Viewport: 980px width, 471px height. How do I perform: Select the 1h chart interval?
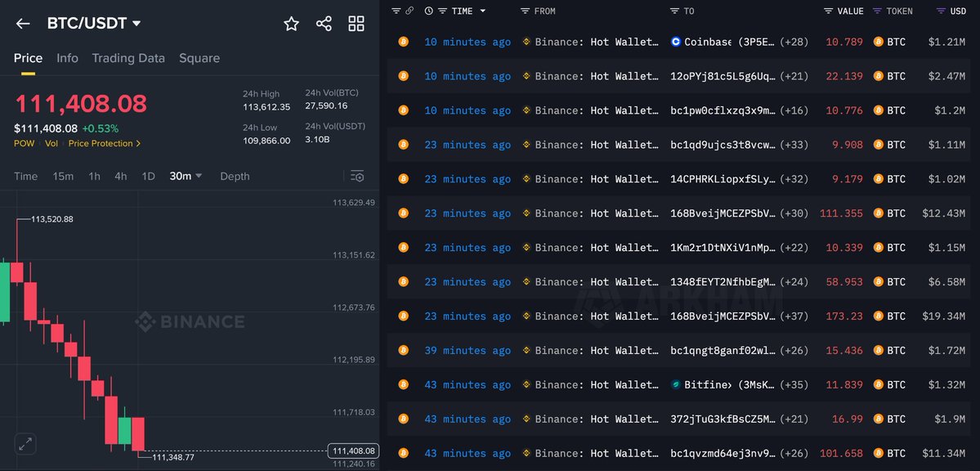pos(94,177)
